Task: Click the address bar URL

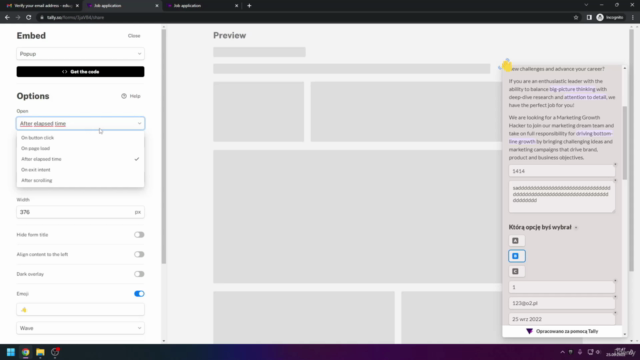Action: (x=76, y=18)
